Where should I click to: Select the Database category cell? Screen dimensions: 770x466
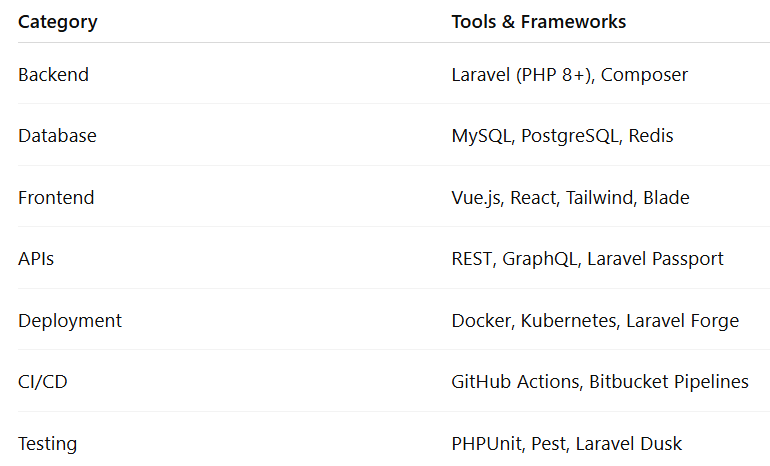pyautogui.click(x=57, y=136)
